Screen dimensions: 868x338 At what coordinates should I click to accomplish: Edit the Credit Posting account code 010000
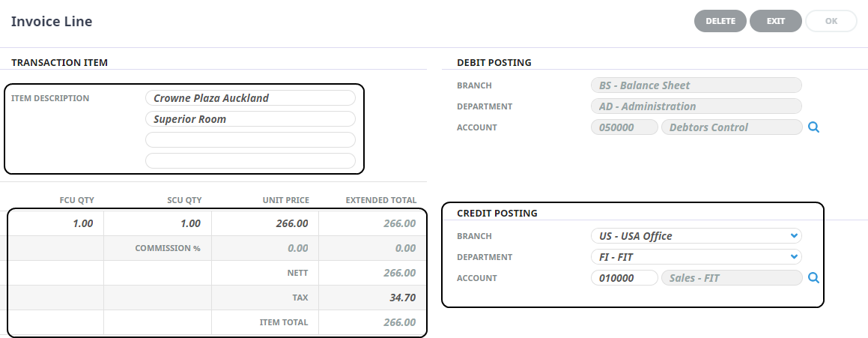[623, 278]
